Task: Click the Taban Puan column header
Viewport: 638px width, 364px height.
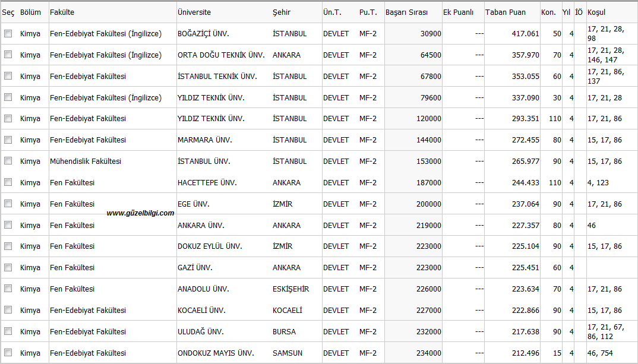Action: [505, 12]
